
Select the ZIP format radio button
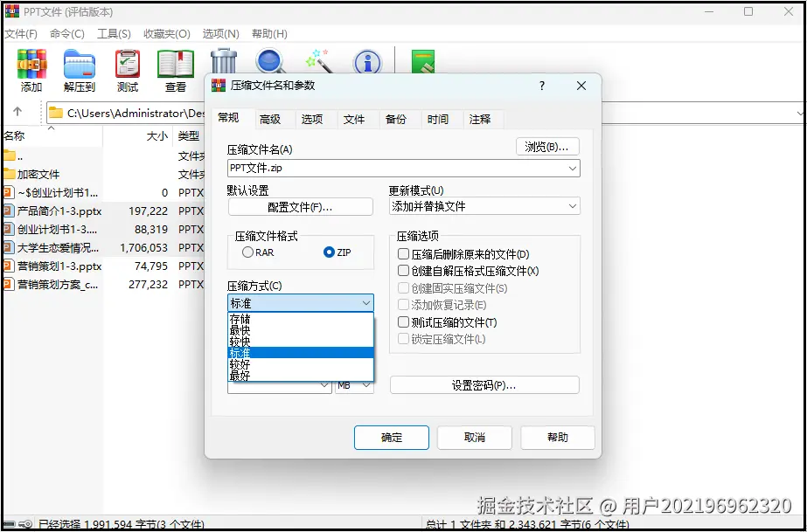coord(329,252)
